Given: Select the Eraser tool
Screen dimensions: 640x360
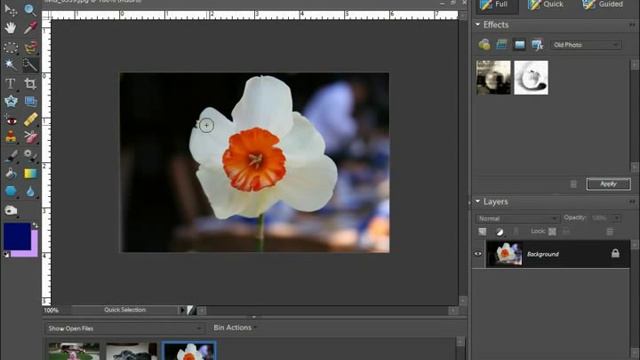Looking at the screenshot, I should 31,137.
